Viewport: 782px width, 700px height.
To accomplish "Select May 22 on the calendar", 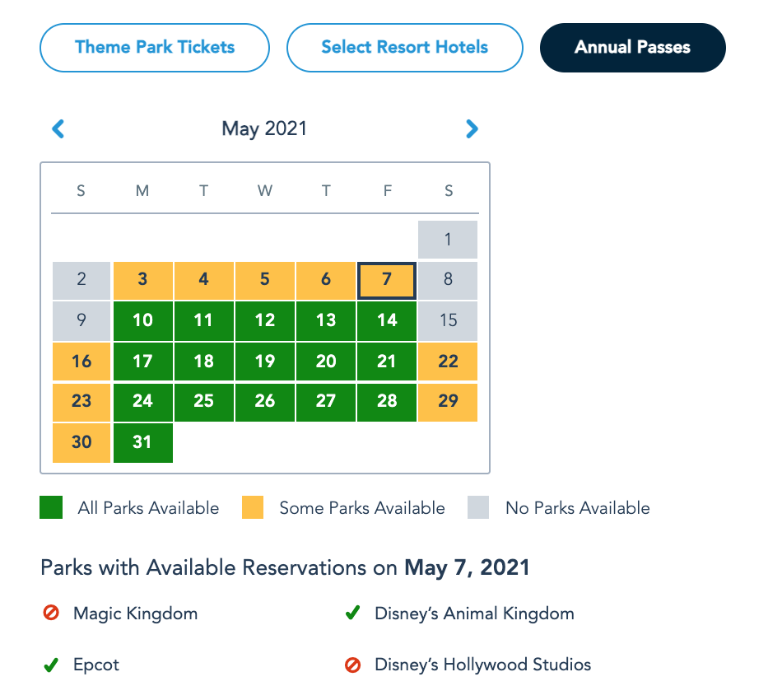I will pos(448,361).
